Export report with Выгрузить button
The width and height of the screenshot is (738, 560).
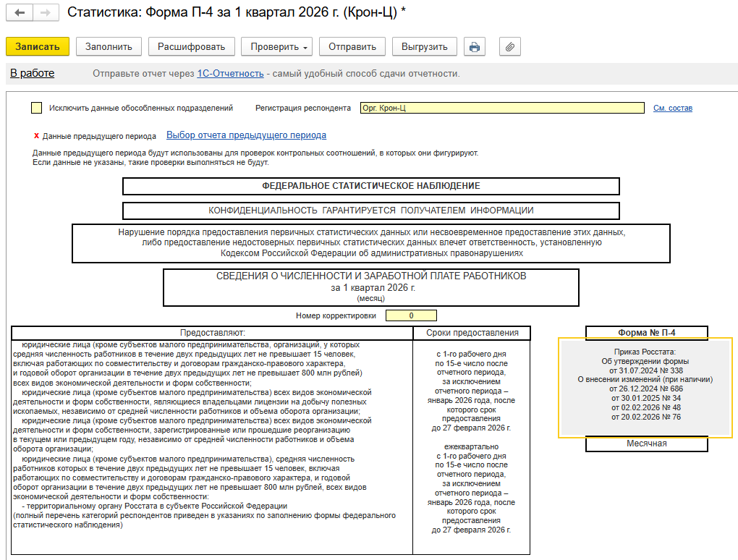pos(425,47)
